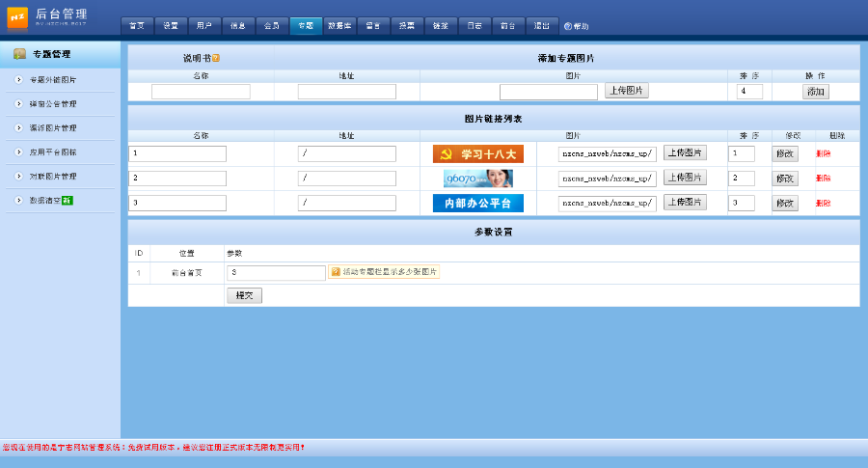The image size is (868, 468).
Task: Click the 96070 banner thumbnail
Action: pyautogui.click(x=477, y=179)
